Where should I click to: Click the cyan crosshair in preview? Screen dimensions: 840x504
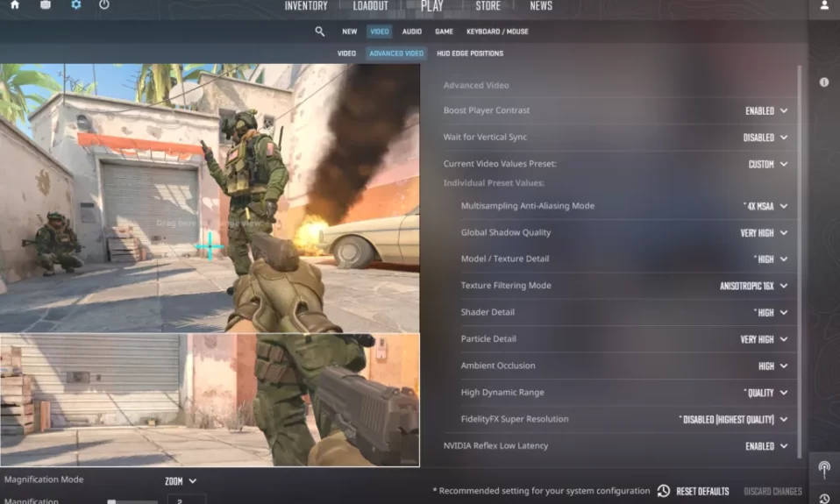pos(210,246)
